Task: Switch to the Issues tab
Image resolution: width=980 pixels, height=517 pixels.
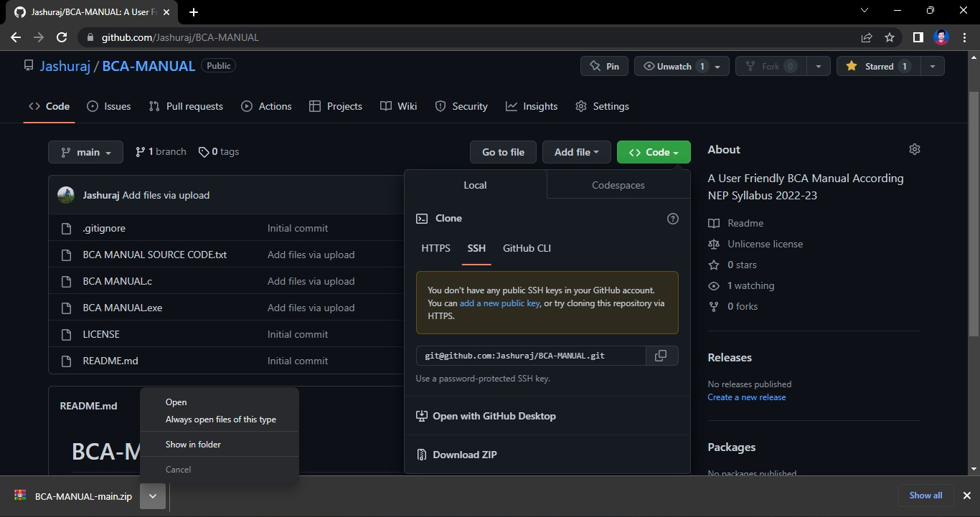Action: tap(109, 106)
